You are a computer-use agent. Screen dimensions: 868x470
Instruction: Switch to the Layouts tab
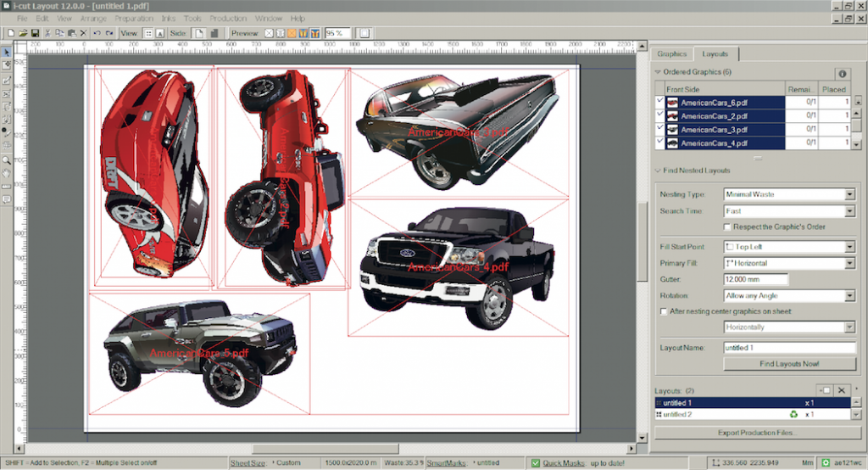pyautogui.click(x=715, y=53)
